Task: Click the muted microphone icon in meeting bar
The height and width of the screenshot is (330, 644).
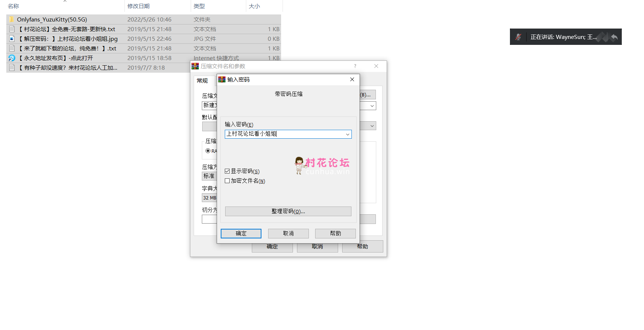Action: point(518,37)
